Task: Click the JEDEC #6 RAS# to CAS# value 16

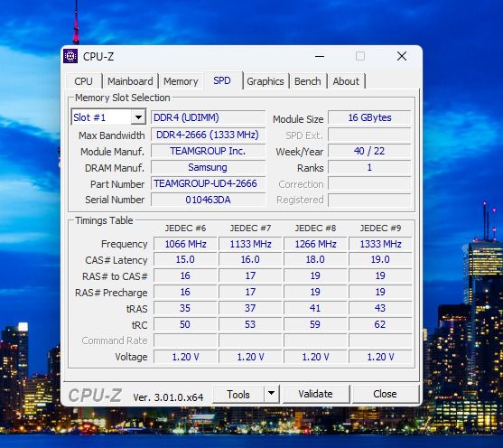Action: point(185,275)
